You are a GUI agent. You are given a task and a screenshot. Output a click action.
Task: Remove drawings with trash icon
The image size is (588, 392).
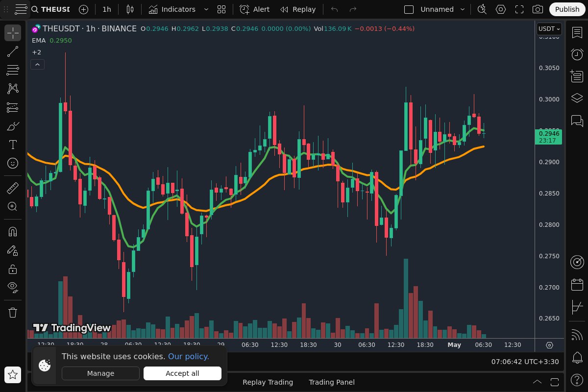pyautogui.click(x=13, y=313)
